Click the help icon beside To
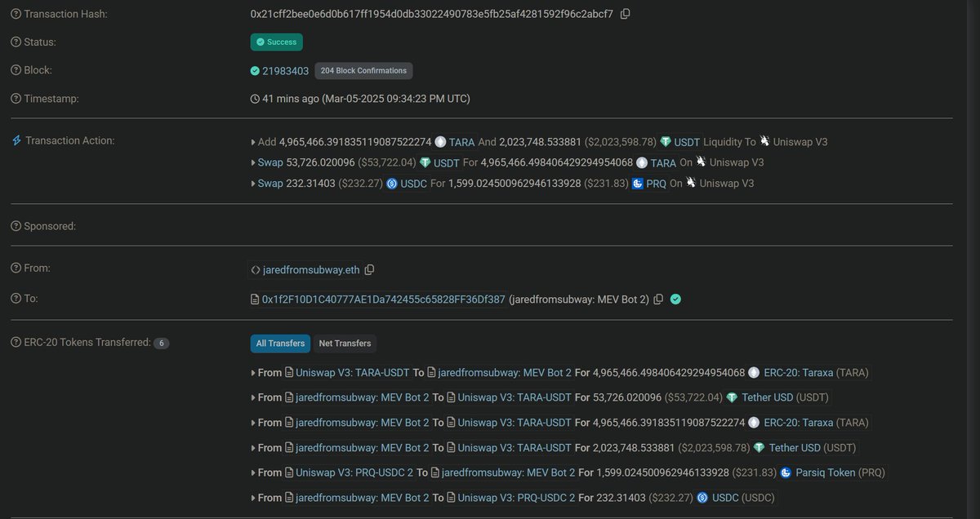Screen dimensions: 980x519 click(x=16, y=299)
